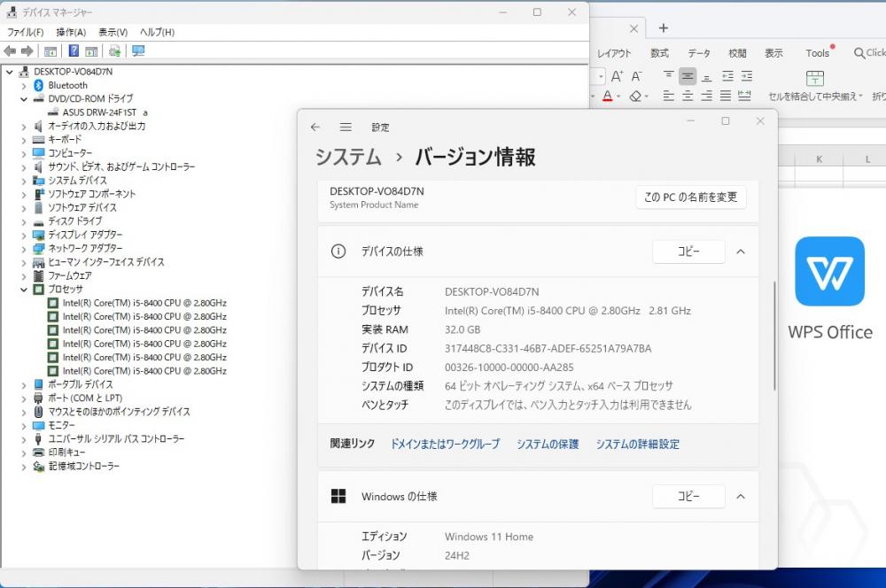Click the info icon beside デバイスの仕様

(x=338, y=251)
